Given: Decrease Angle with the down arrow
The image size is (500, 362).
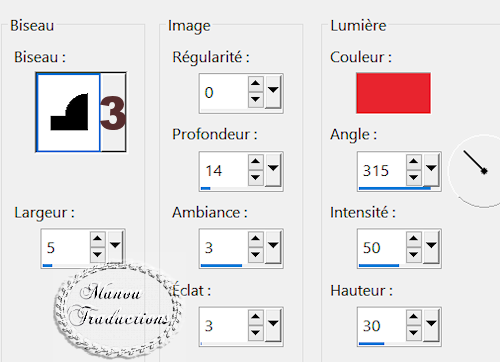Looking at the screenshot, I should click(x=414, y=177).
